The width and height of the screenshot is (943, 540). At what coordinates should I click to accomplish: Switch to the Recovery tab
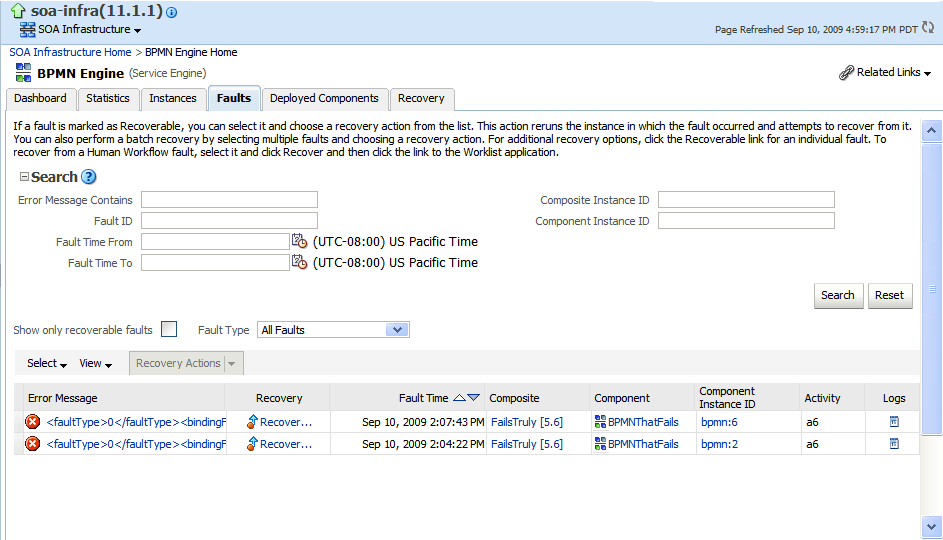[421, 99]
